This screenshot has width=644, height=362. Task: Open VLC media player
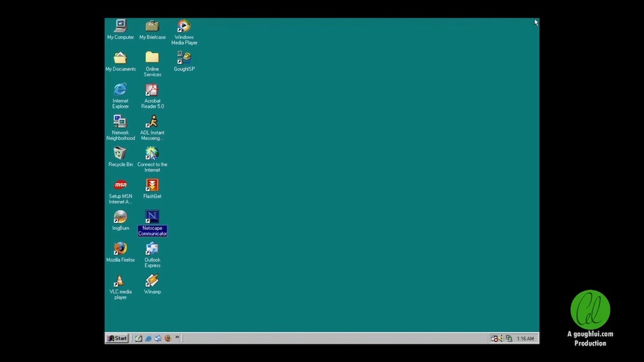click(x=119, y=282)
